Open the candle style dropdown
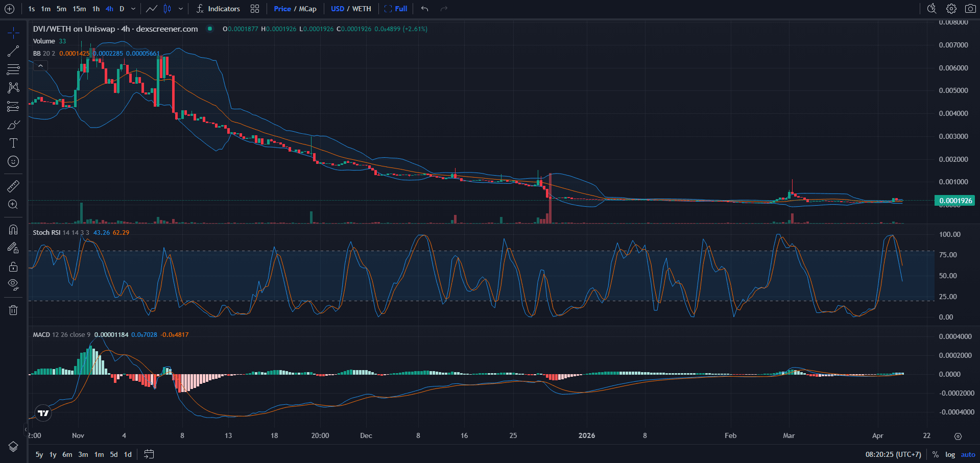This screenshot has height=463, width=980. tap(181, 9)
